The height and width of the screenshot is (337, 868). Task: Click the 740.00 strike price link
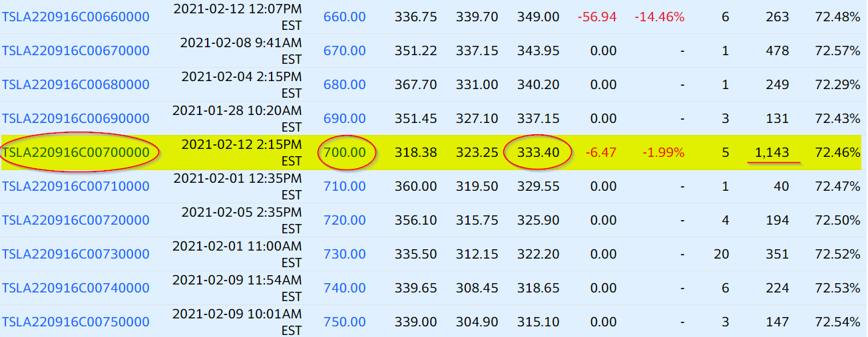345,288
